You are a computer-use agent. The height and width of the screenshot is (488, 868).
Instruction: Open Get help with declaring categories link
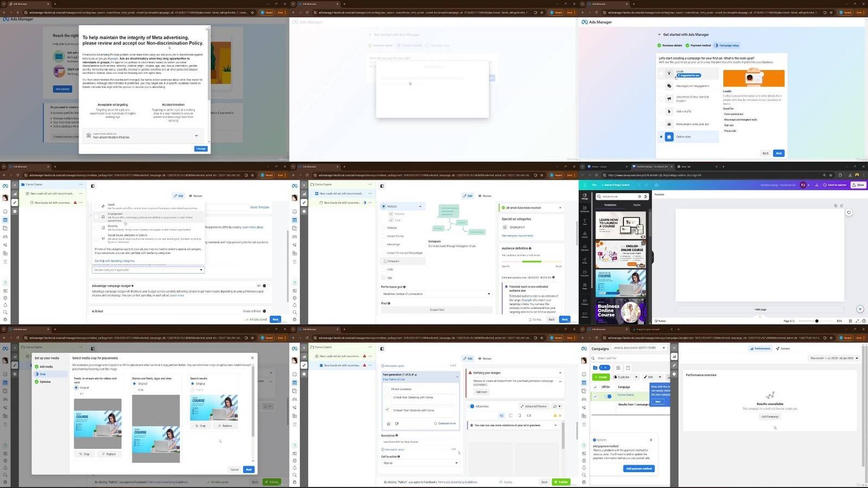[x=114, y=261]
